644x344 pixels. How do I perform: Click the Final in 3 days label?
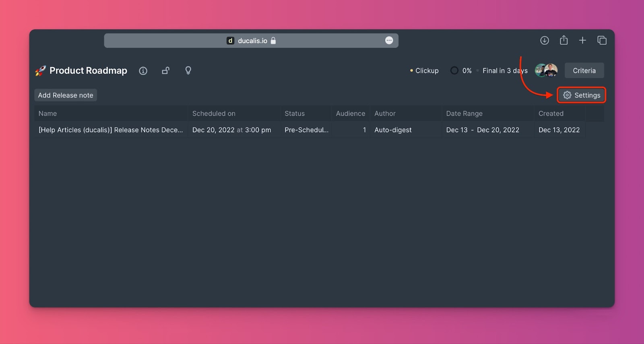point(505,70)
